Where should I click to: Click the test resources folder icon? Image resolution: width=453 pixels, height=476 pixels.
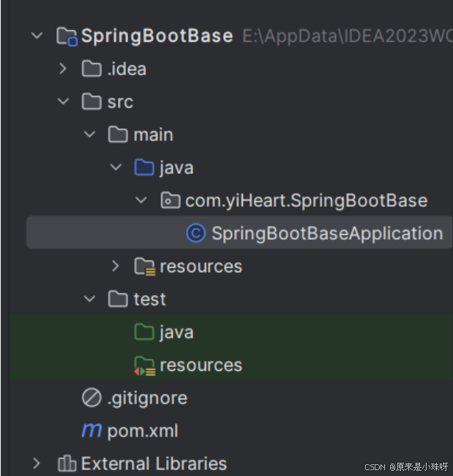coord(144,365)
